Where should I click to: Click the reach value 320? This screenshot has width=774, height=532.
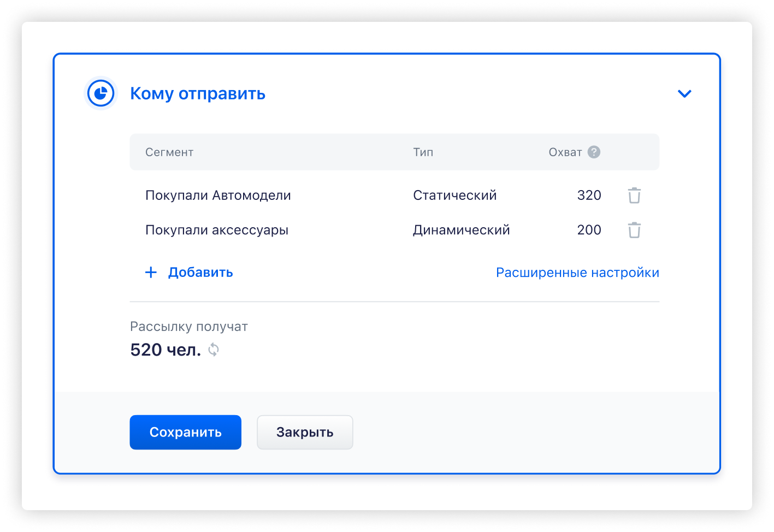point(589,196)
